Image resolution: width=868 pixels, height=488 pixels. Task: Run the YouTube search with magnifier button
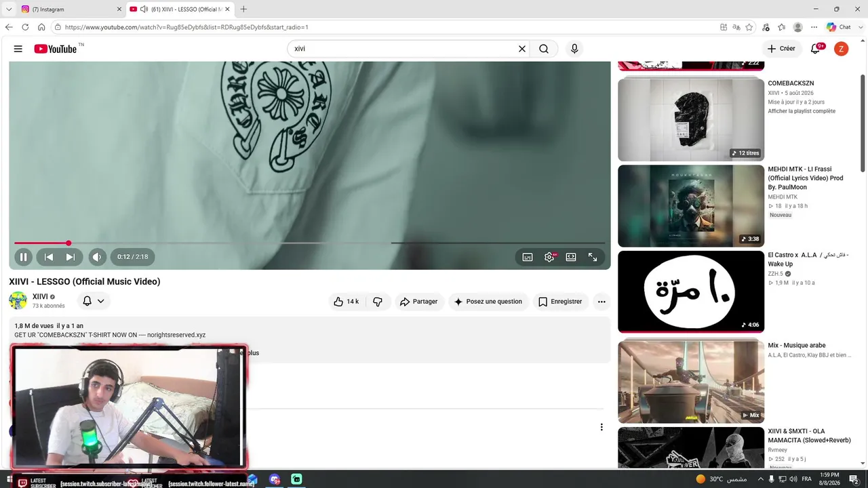[544, 49]
